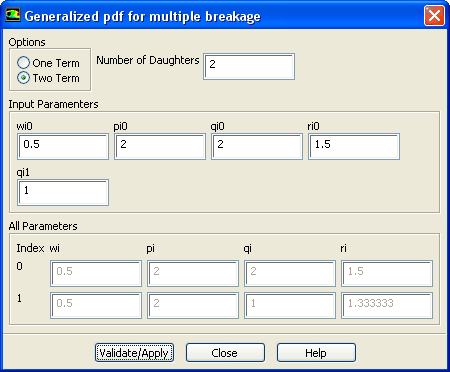Click the ri0 input field
This screenshot has height=372, width=450.
[x=354, y=147]
